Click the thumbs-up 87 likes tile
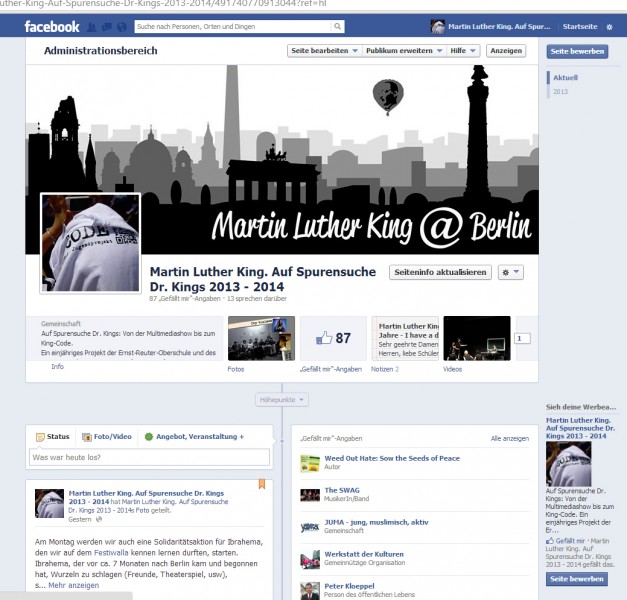Image resolution: width=627 pixels, height=600 pixels. click(x=333, y=338)
